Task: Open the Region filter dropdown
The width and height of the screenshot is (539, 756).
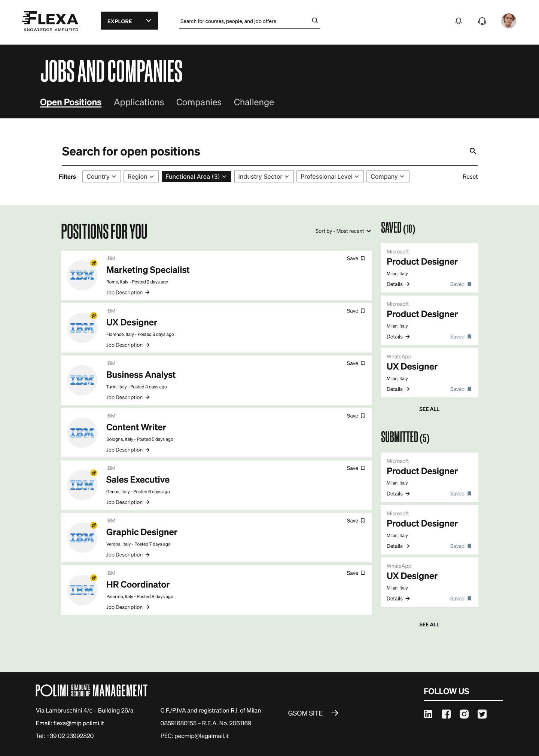Action: 141,176
